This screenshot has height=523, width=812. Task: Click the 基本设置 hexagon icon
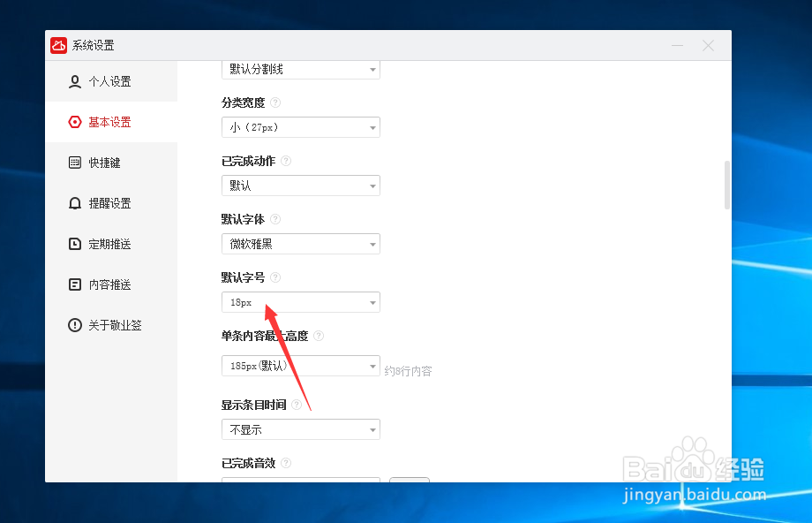tap(75, 122)
